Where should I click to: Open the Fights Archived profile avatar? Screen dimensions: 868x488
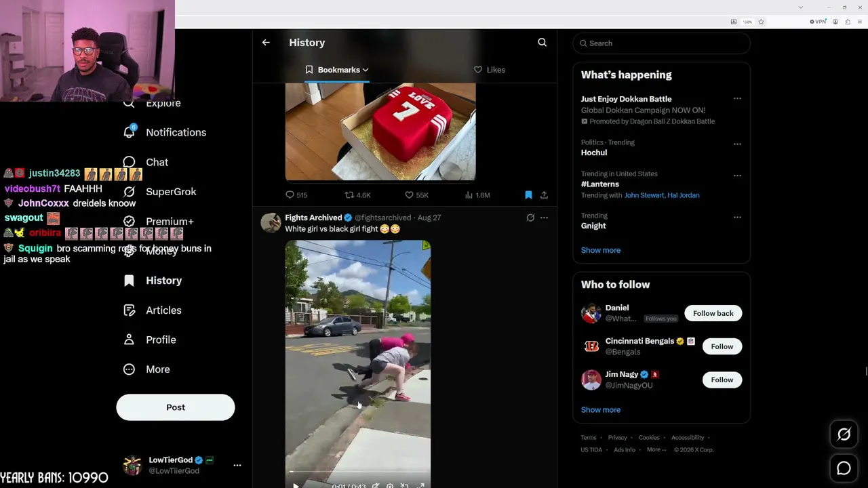pos(271,222)
